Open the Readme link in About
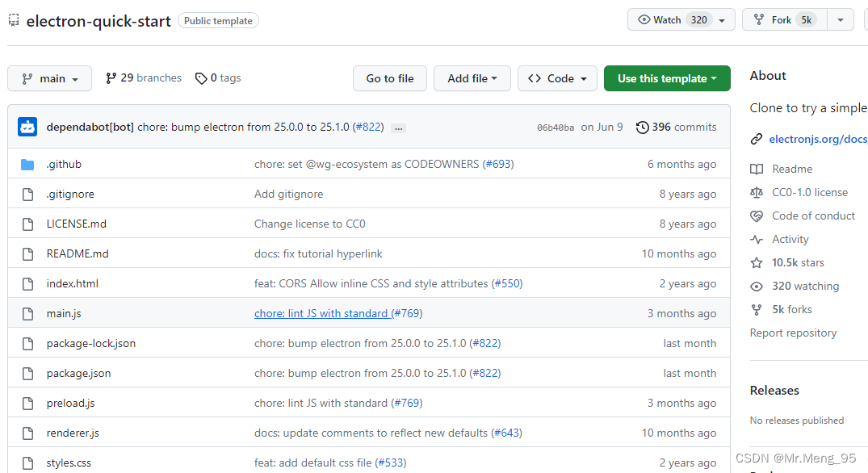 (792, 169)
